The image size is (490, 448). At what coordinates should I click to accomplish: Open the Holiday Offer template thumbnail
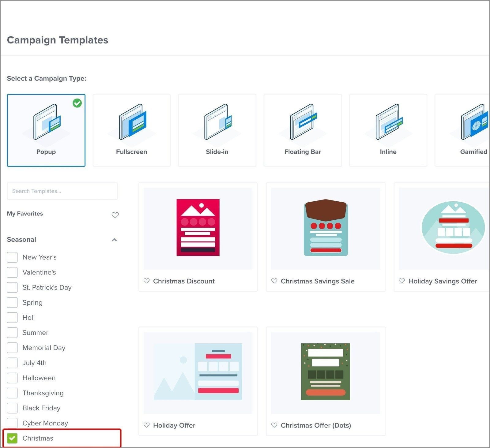tap(198, 373)
